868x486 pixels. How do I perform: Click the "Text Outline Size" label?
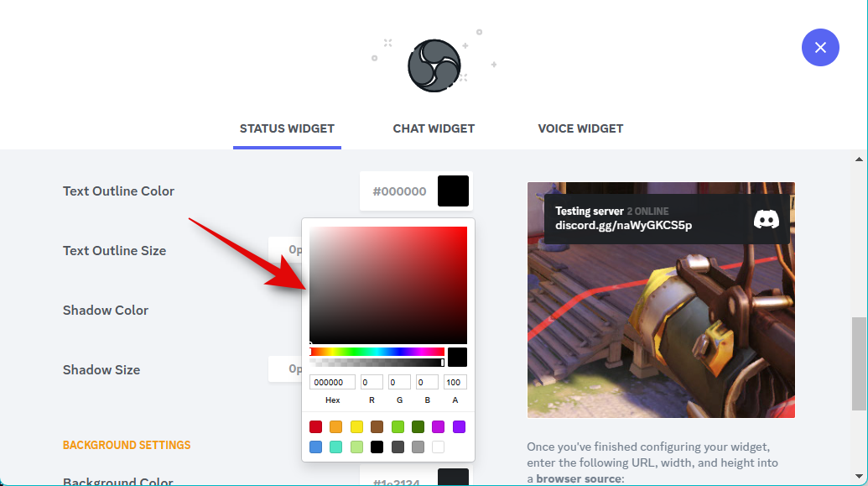click(x=115, y=250)
